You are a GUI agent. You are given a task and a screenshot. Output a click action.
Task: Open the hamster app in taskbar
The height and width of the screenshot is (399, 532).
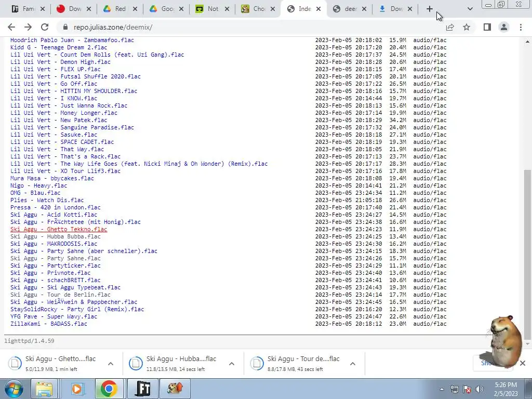[x=175, y=389]
